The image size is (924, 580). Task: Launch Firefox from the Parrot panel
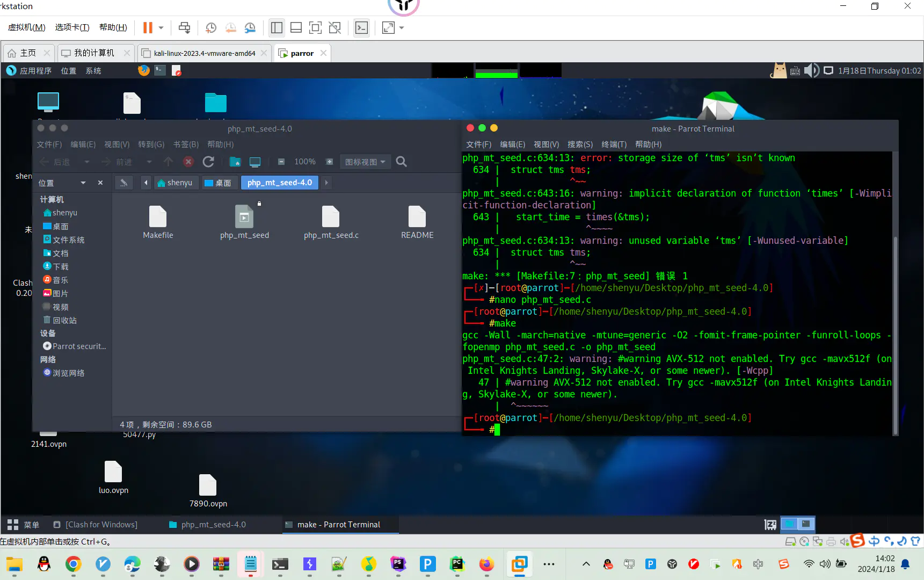tap(143, 70)
